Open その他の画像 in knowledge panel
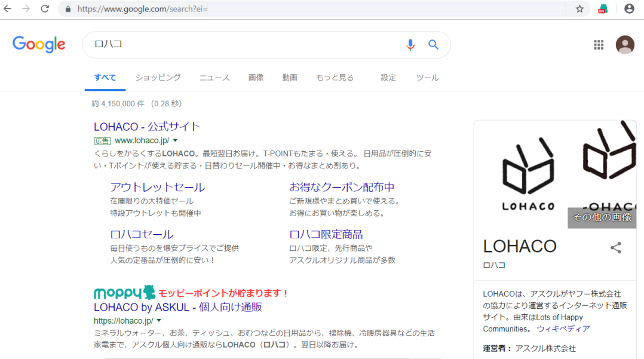The height and width of the screenshot is (359, 644). (602, 217)
